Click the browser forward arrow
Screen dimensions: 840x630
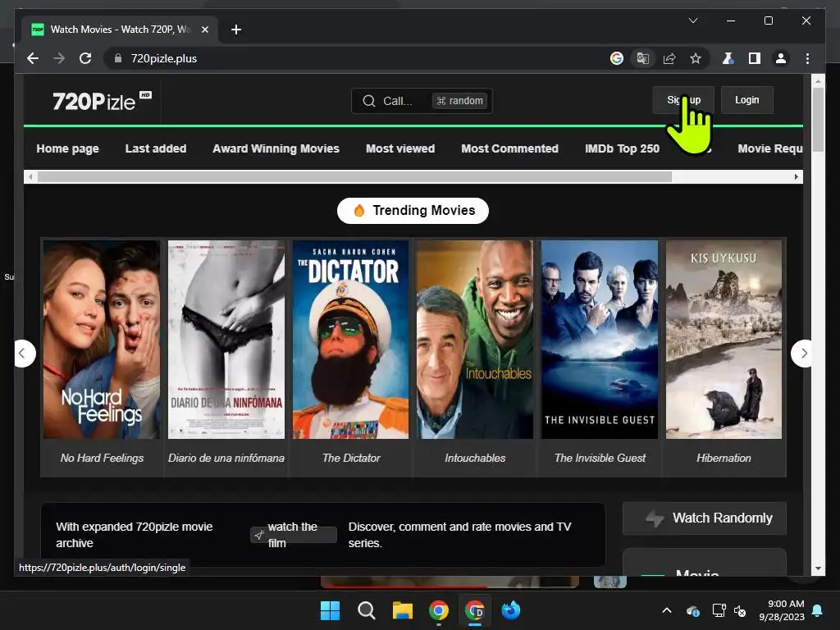[x=59, y=58]
